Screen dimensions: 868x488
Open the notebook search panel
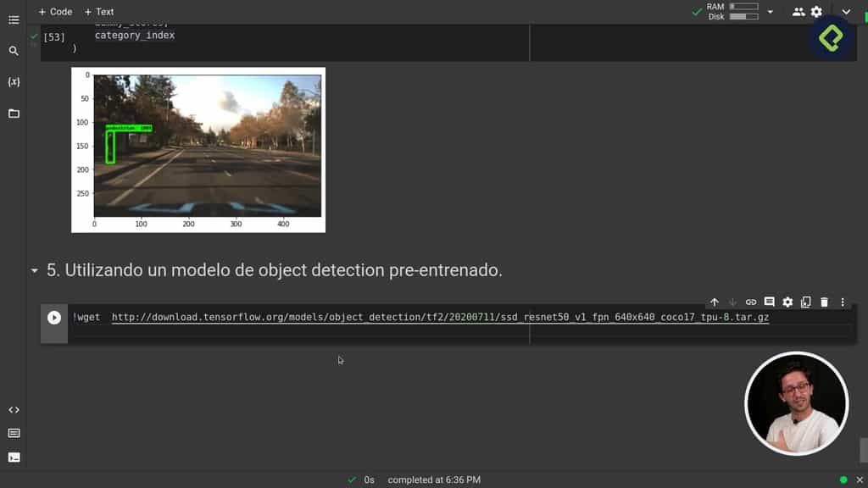pos(14,51)
